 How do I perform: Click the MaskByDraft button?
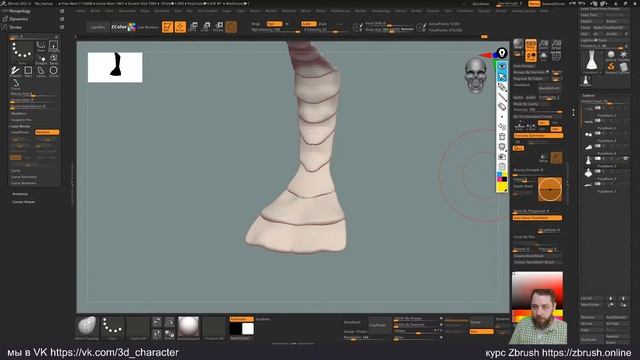click(x=549, y=88)
